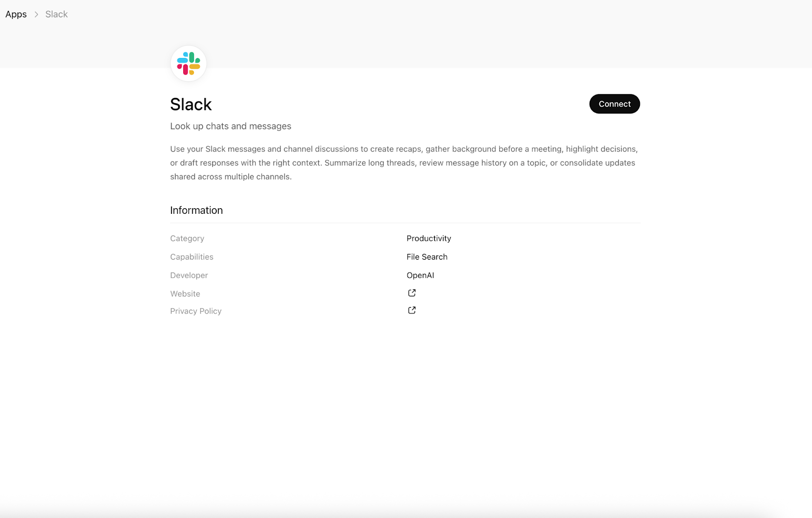
Task: Navigate back using the Apps breadcrumb
Action: (16, 14)
